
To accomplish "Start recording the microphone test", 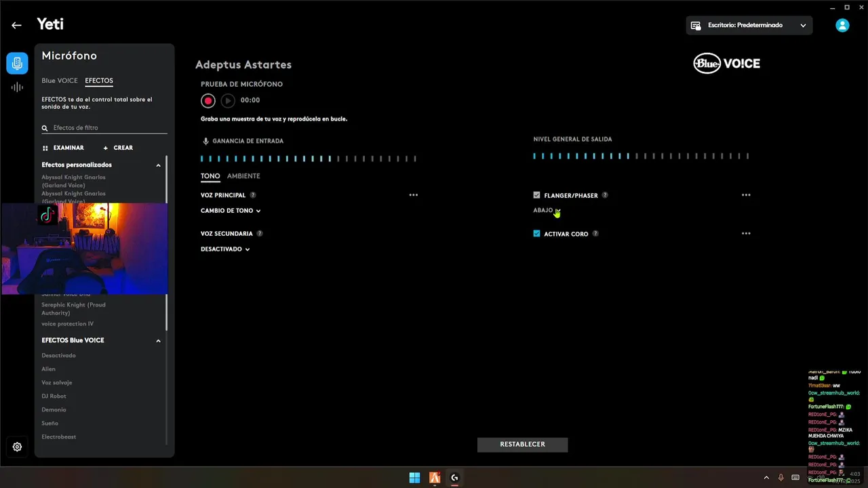I will click(208, 100).
